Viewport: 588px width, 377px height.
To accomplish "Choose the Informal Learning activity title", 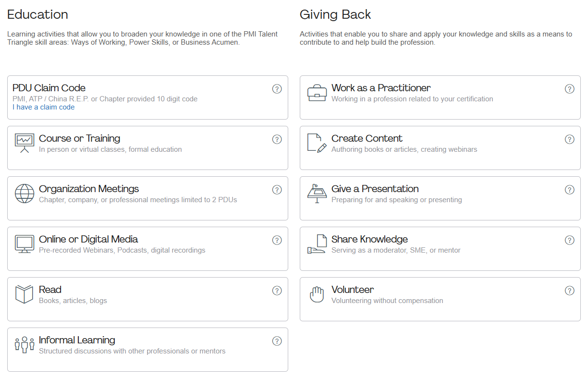I will tap(77, 340).
